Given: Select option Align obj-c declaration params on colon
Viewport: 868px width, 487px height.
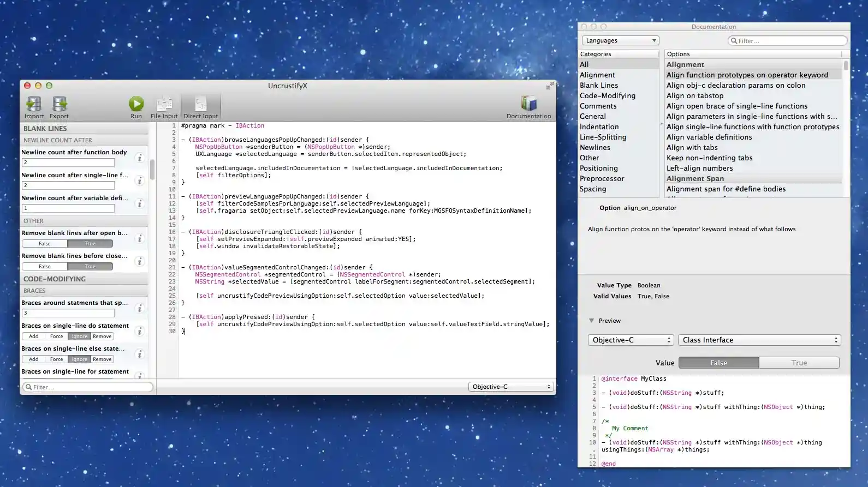Looking at the screenshot, I should (x=753, y=85).
